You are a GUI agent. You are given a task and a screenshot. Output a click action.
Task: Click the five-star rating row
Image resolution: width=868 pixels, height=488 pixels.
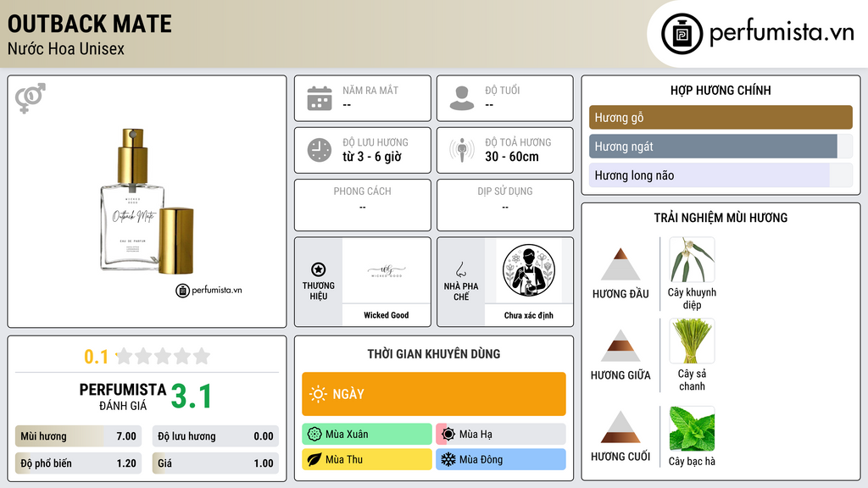(x=164, y=356)
